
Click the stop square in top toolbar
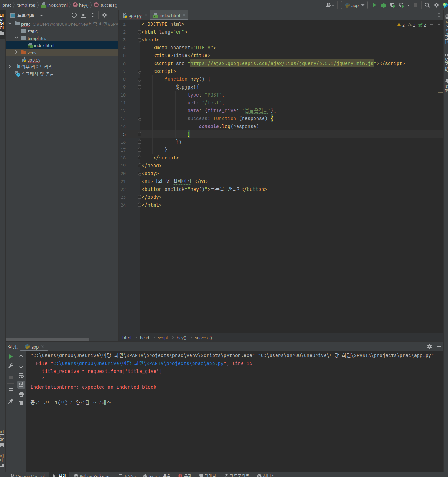coord(415,5)
